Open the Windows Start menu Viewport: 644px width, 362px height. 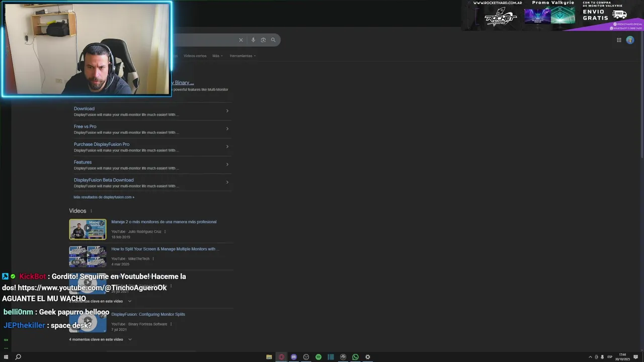point(6,357)
